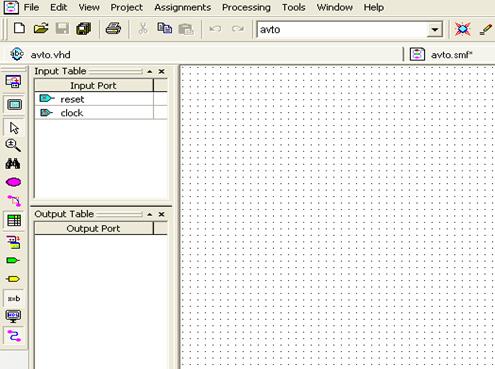495x369 pixels.
Task: Open the File menu
Action: (x=31, y=7)
